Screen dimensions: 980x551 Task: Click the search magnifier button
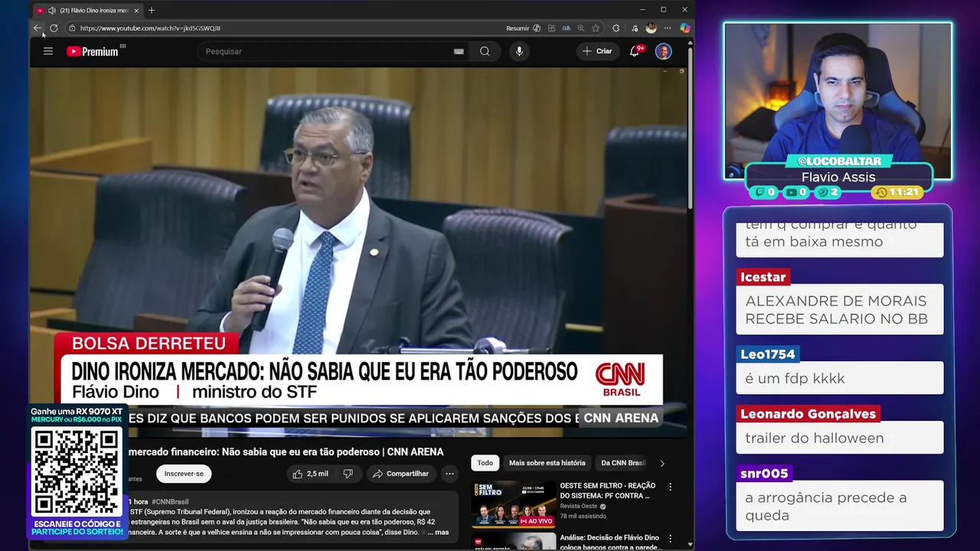point(485,51)
